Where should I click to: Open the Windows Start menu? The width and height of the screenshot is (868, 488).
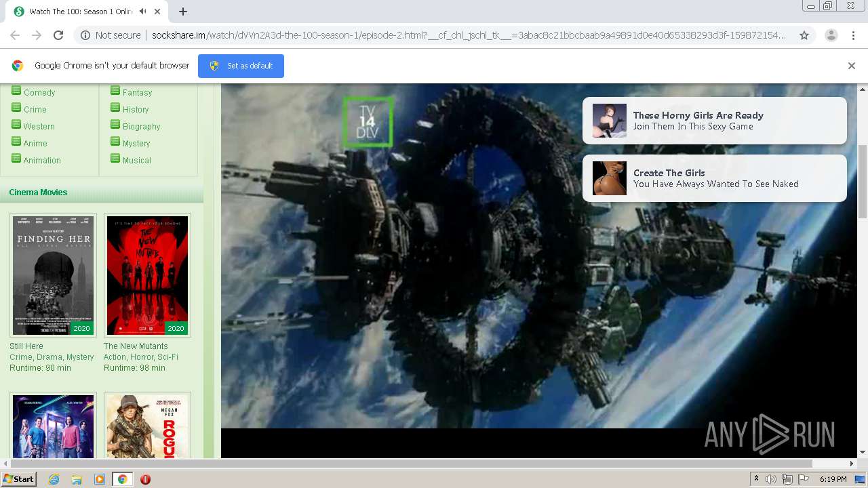tap(18, 479)
